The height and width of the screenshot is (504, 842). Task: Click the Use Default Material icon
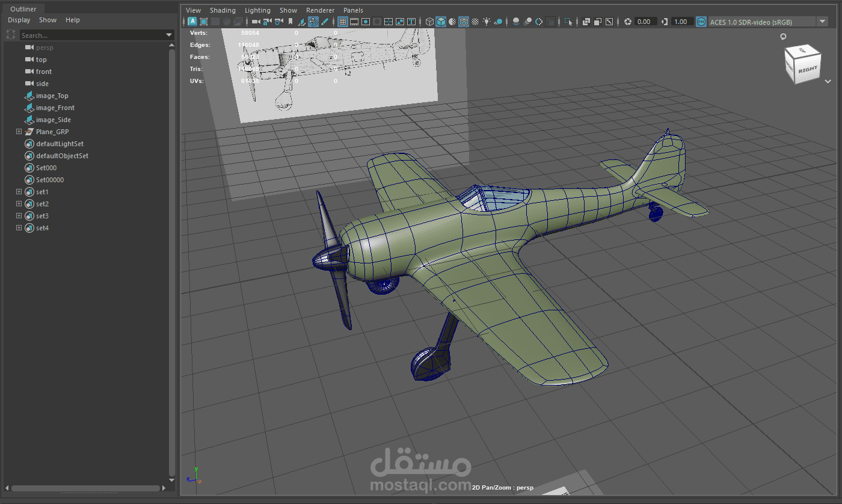(452, 22)
